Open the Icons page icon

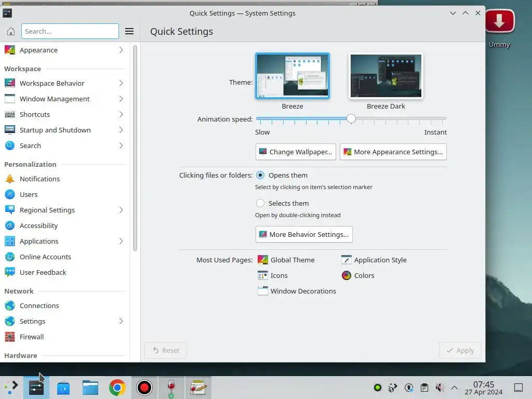click(262, 275)
